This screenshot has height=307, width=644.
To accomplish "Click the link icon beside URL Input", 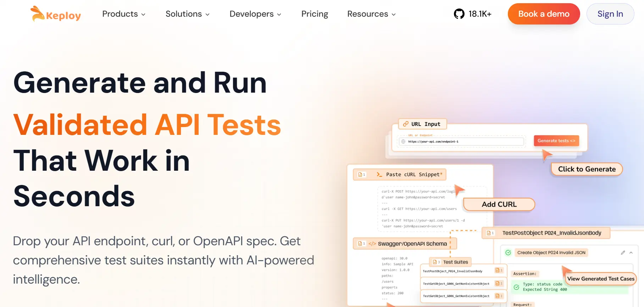I will [x=406, y=124].
